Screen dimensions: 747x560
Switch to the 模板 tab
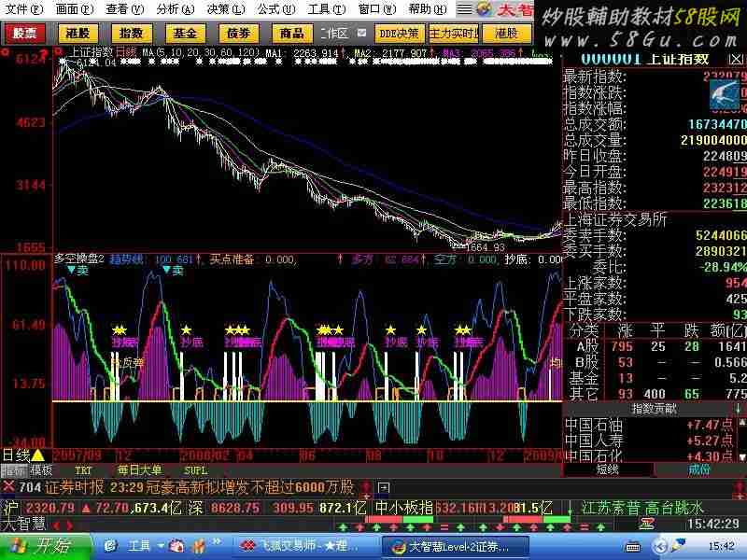41,470
